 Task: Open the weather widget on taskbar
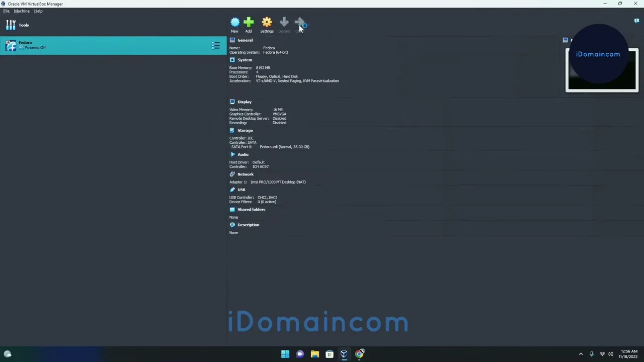pos(8,354)
